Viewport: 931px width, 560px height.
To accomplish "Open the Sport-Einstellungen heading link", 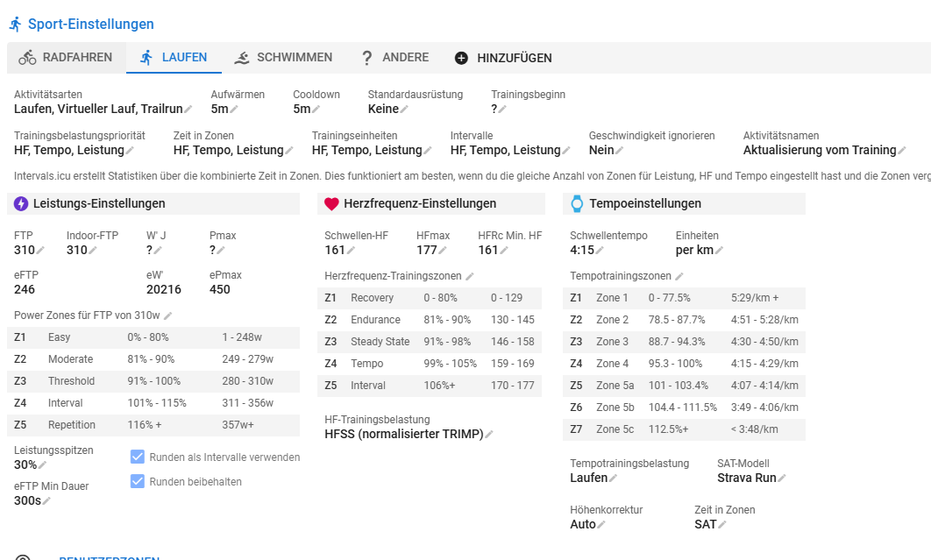I will coord(90,25).
